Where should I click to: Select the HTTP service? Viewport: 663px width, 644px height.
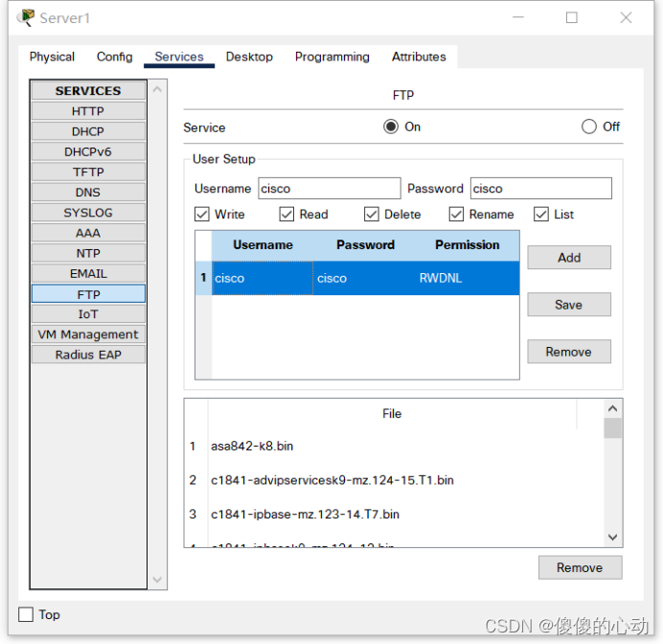tap(88, 111)
